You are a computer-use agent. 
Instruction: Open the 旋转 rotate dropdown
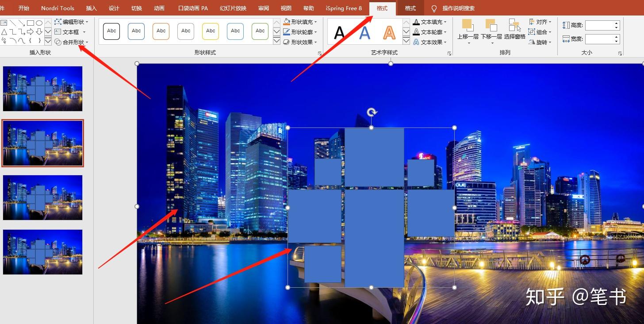pyautogui.click(x=540, y=42)
